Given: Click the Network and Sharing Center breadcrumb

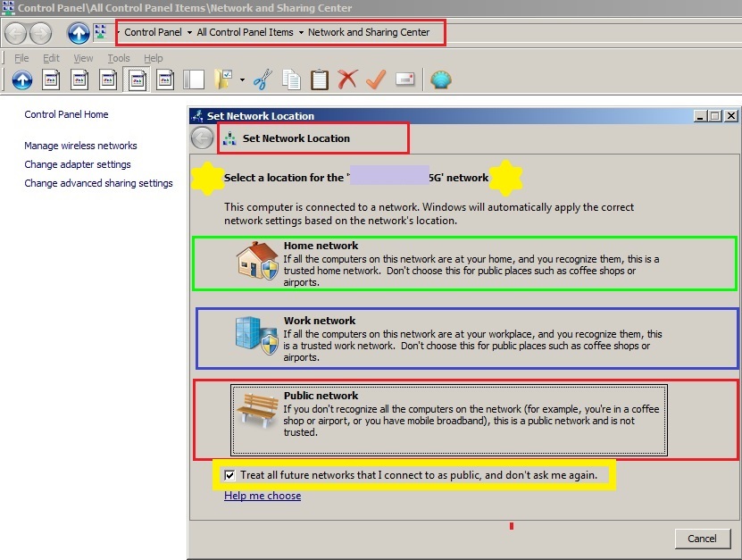Looking at the screenshot, I should pos(369,32).
